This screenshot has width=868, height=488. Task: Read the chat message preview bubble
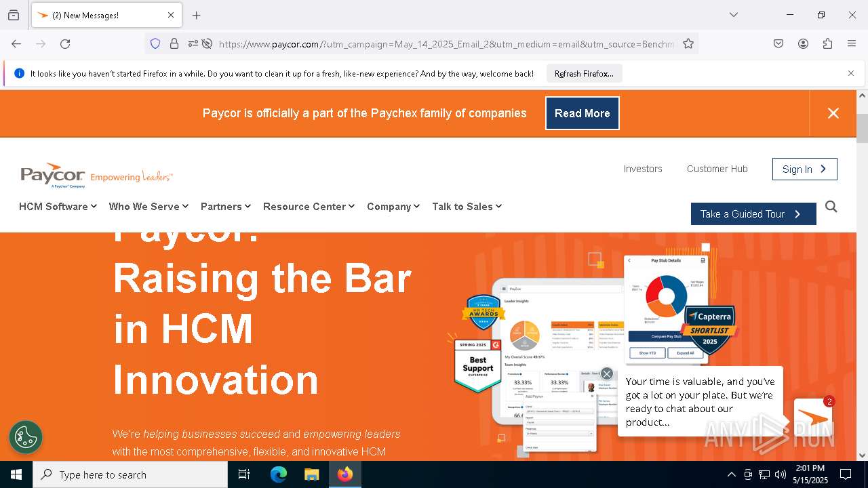701,401
